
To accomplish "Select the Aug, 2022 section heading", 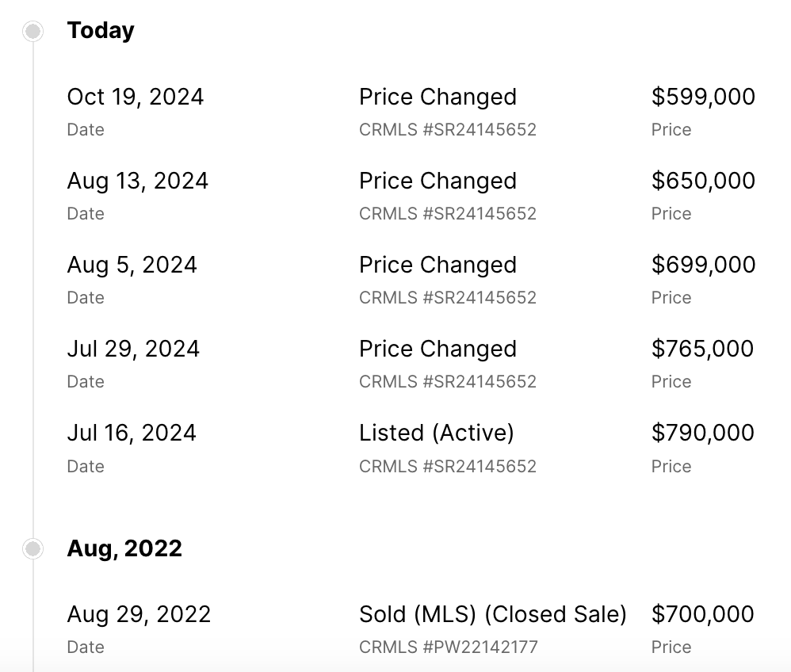I will (x=124, y=548).
